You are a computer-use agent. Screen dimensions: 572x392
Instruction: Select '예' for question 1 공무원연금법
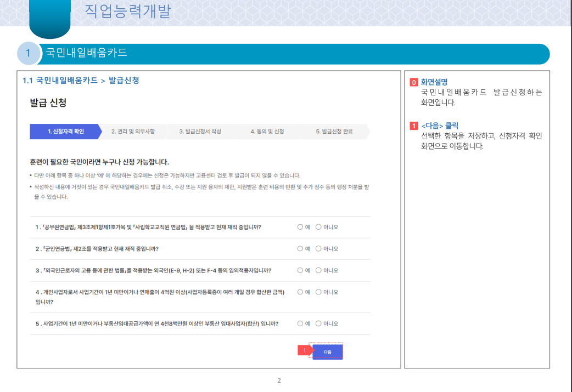(300, 227)
